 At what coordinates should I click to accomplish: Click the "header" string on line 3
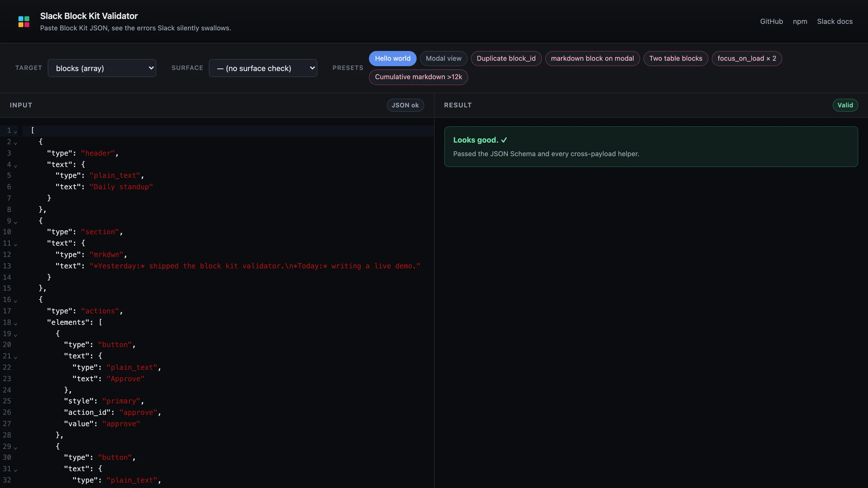click(98, 153)
